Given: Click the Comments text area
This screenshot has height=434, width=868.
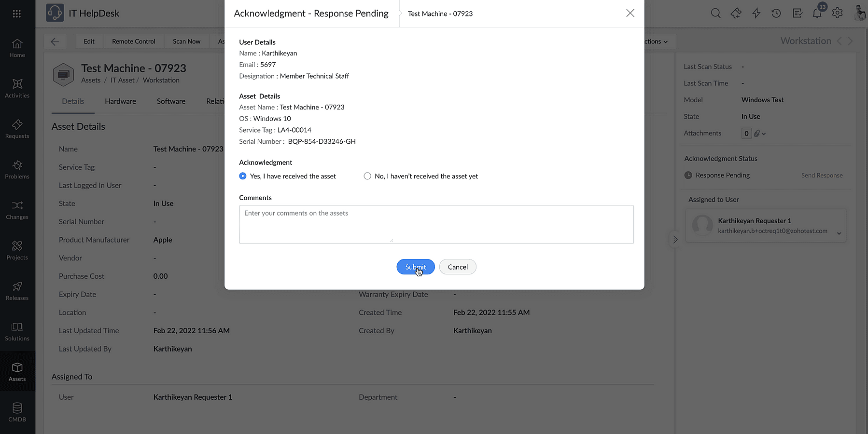Looking at the screenshot, I should pyautogui.click(x=436, y=224).
